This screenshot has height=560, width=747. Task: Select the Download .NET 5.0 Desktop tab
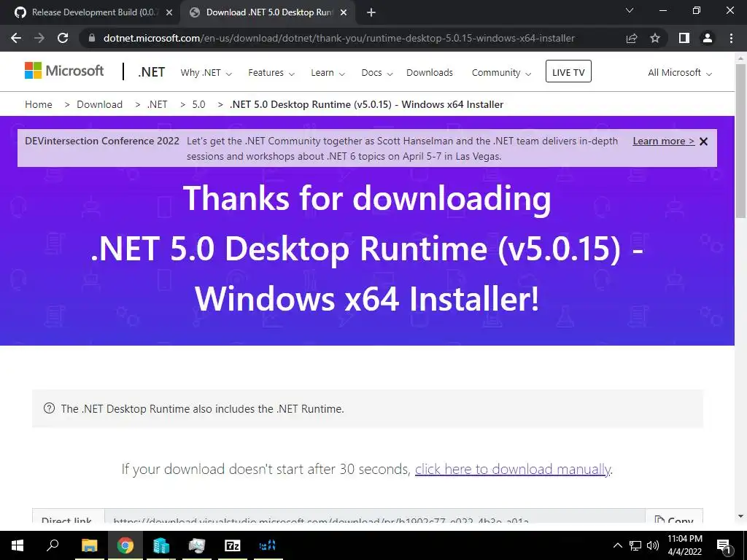click(268, 13)
